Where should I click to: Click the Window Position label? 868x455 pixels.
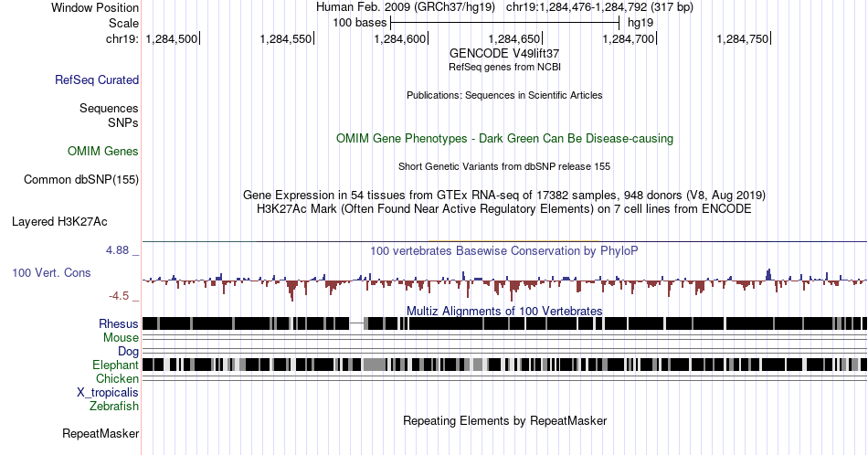[x=95, y=7]
